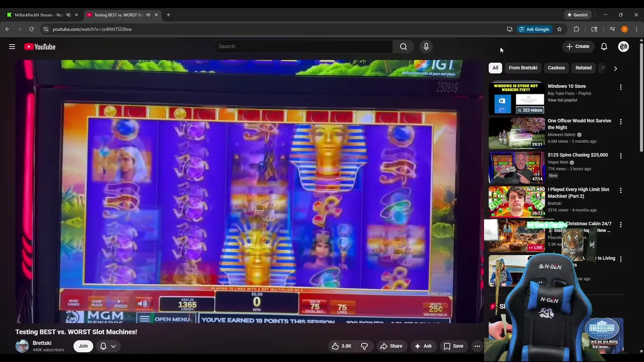Go to the YouTube home logo
The height and width of the screenshot is (362, 644).
[40, 47]
